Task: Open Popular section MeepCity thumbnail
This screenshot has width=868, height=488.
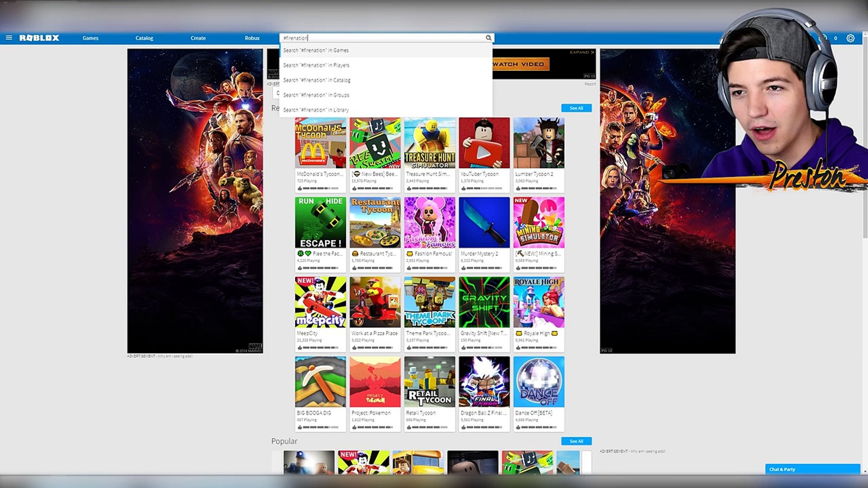Action: pos(363,462)
